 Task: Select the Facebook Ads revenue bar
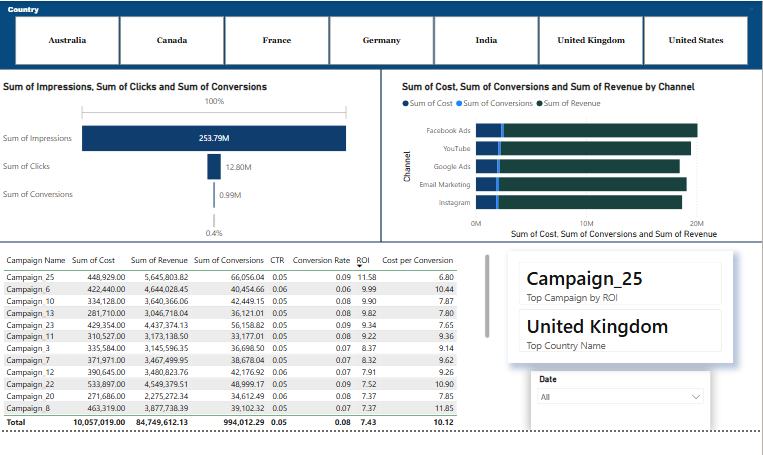click(x=600, y=130)
